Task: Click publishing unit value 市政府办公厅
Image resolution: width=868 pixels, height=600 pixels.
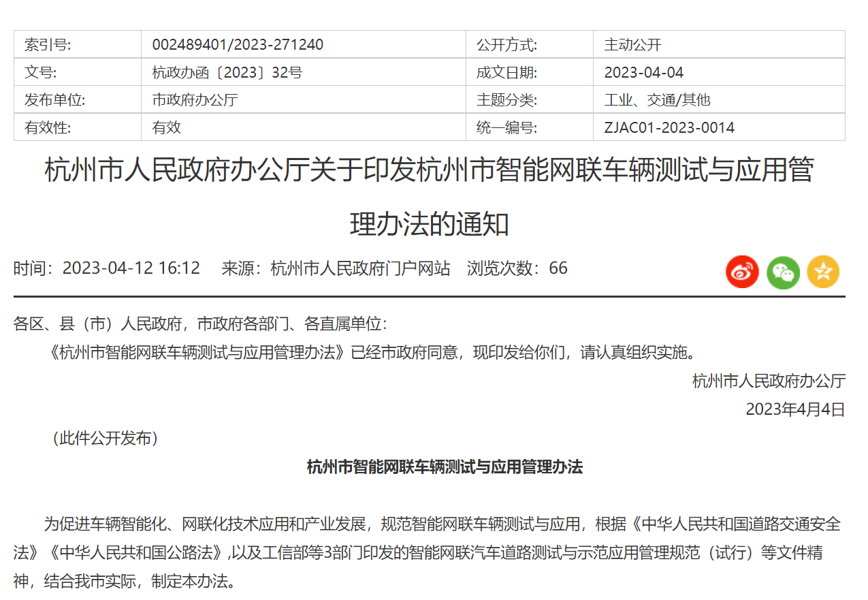Action: click(x=195, y=100)
